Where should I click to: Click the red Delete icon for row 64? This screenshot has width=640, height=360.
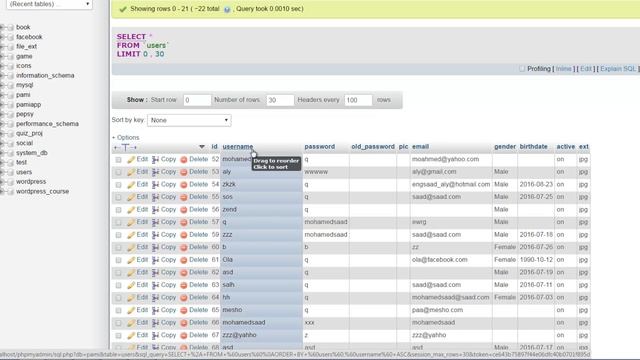[184, 298]
